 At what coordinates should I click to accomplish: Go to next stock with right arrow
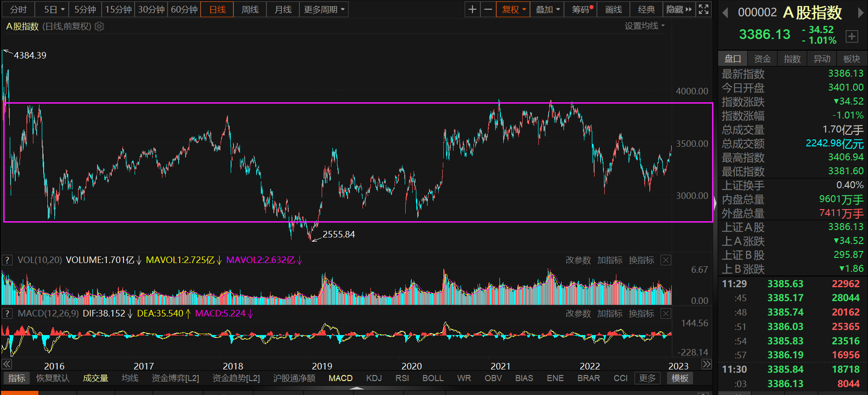(860, 13)
